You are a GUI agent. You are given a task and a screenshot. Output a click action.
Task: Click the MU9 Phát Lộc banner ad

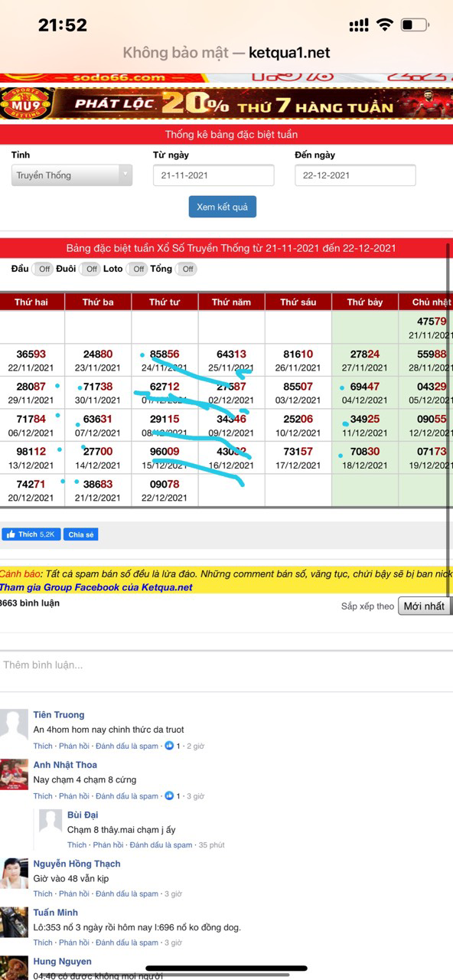(x=226, y=103)
